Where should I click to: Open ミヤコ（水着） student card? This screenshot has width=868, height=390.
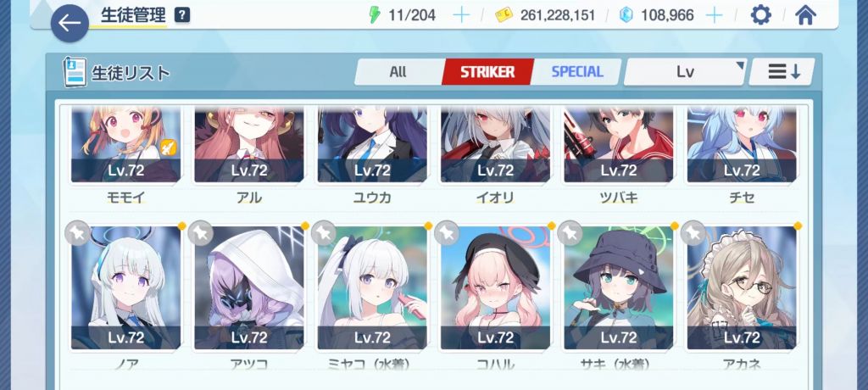tap(373, 288)
